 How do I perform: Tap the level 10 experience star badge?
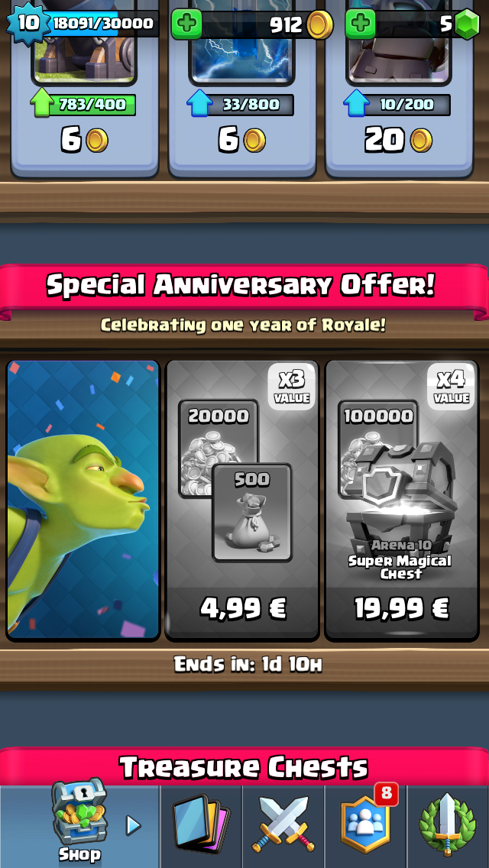click(28, 23)
